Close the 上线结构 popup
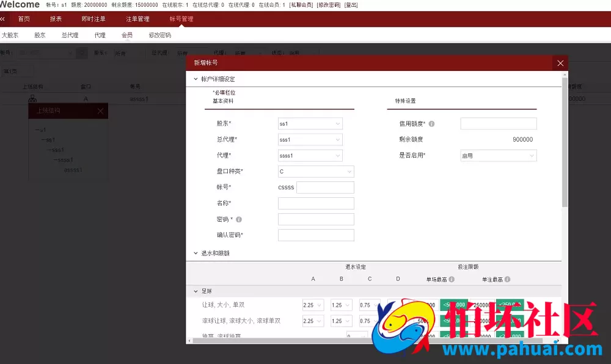The image size is (611, 364). (x=101, y=111)
